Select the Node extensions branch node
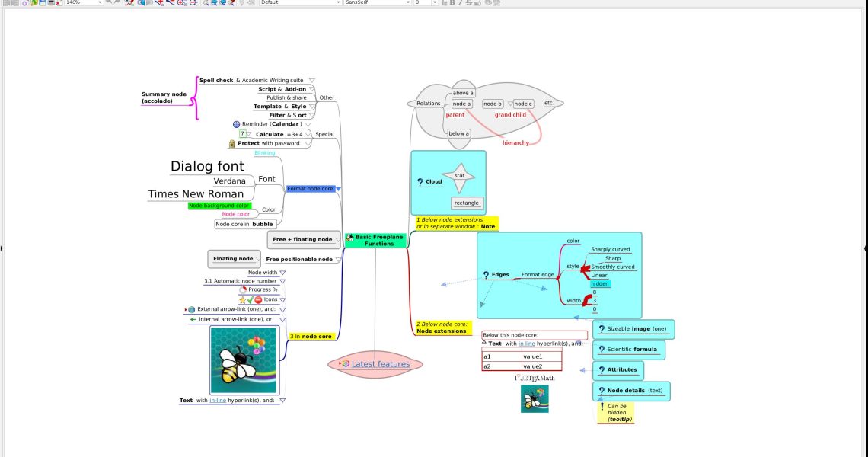868x457 pixels. (441, 331)
